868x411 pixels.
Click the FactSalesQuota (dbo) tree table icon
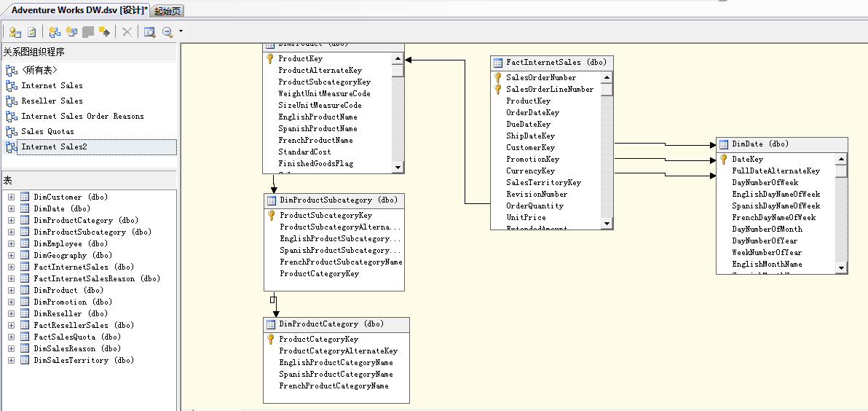25,336
